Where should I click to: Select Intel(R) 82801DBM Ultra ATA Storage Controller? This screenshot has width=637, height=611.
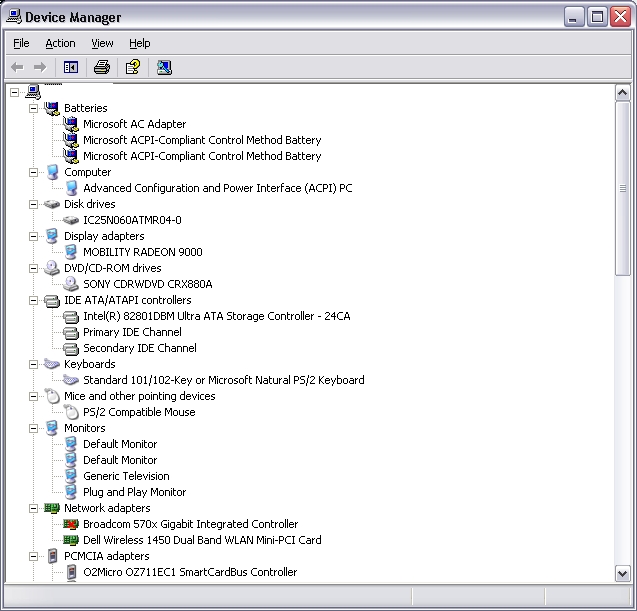(x=217, y=316)
